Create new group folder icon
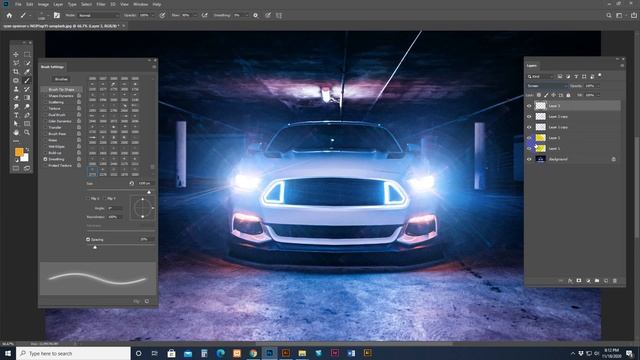The height and width of the screenshot is (360, 640). 597,281
